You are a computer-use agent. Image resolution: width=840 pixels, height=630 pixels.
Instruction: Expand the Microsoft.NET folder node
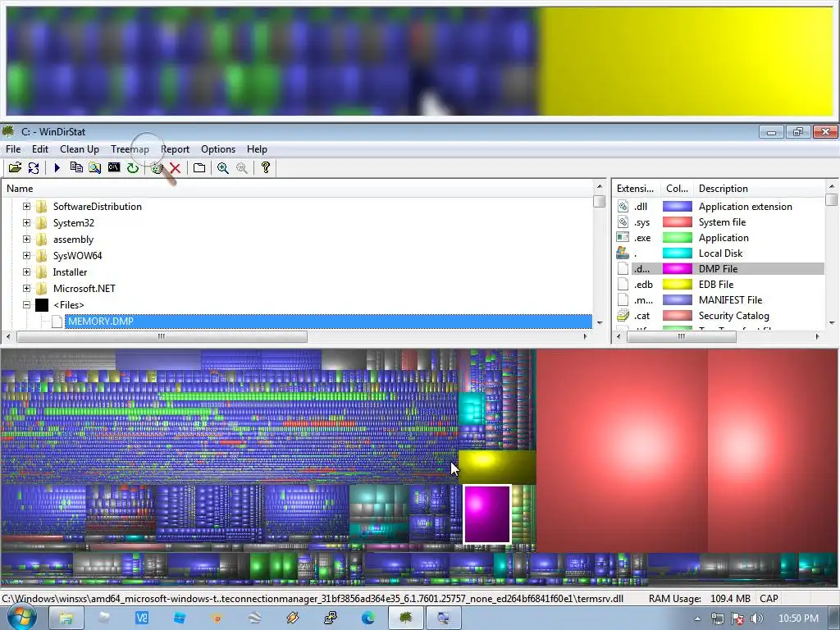click(26, 288)
